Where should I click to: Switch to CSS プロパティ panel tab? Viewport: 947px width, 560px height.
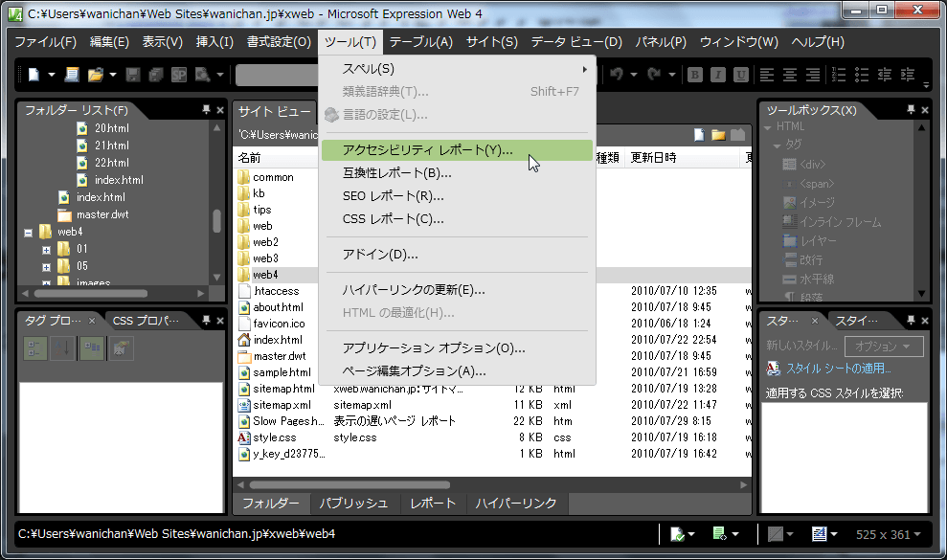pyautogui.click(x=146, y=320)
